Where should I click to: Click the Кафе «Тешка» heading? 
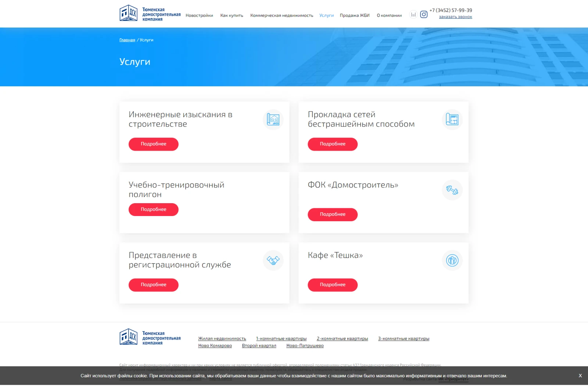[335, 255]
